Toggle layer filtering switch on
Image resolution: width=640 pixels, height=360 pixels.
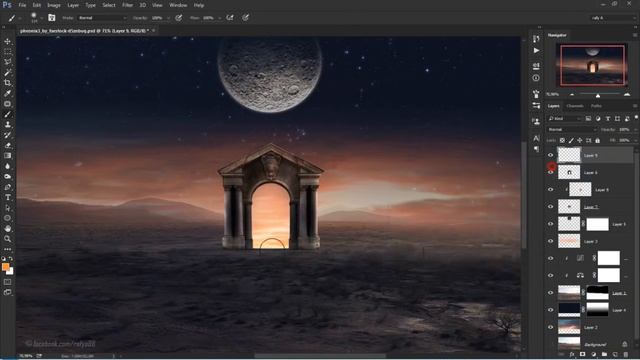(x=636, y=118)
